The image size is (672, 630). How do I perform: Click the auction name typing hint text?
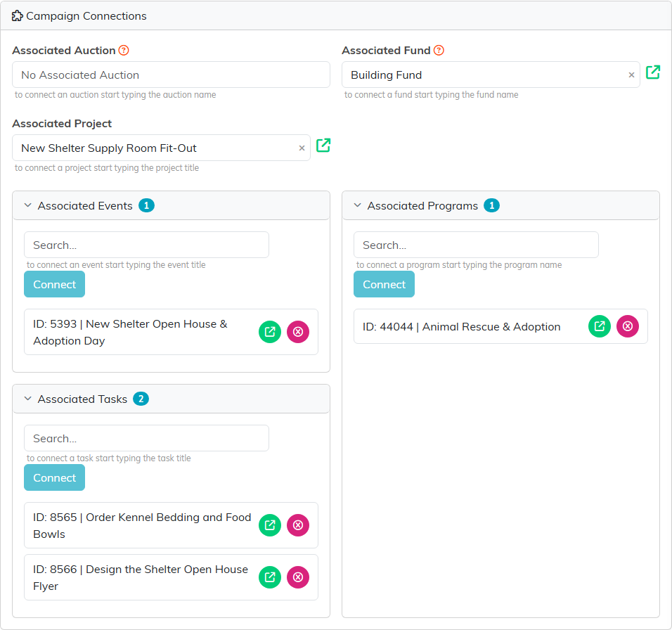[115, 95]
